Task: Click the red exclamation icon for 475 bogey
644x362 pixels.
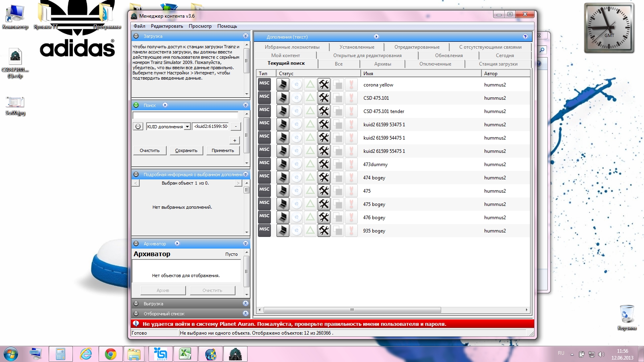Action: pos(351,204)
